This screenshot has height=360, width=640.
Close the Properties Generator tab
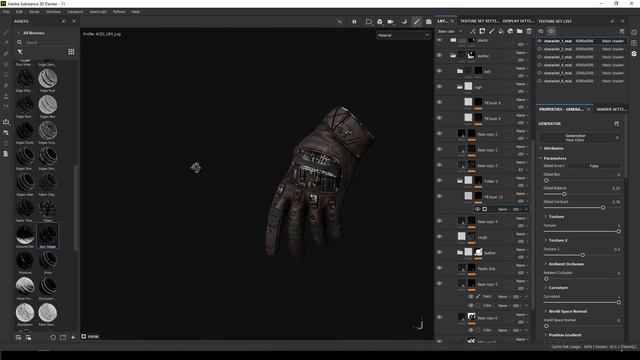point(589,109)
